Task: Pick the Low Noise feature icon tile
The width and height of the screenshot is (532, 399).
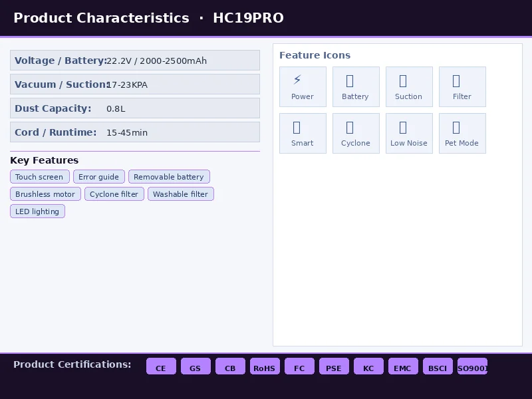Action: [409, 134]
